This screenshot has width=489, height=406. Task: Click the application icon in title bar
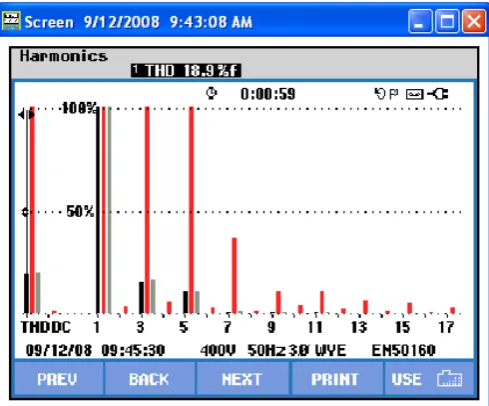11,21
